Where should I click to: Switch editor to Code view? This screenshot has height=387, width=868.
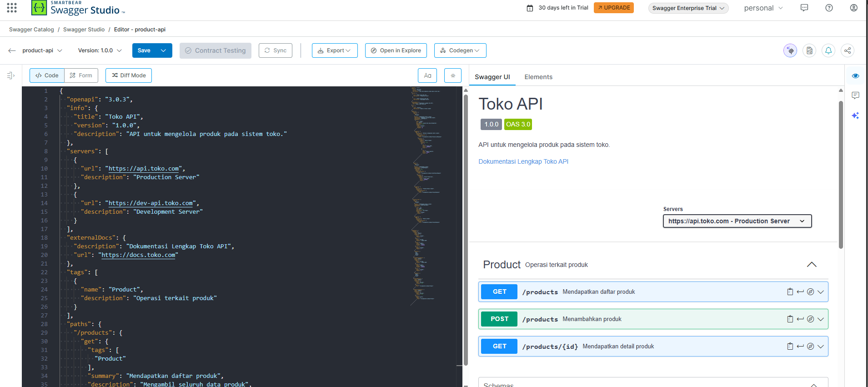(x=47, y=75)
